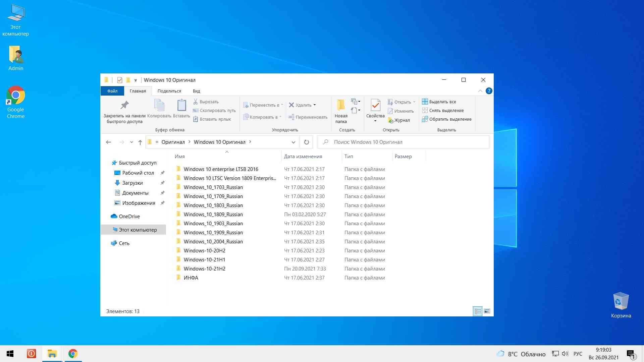Go back with the left arrow

tap(108, 142)
